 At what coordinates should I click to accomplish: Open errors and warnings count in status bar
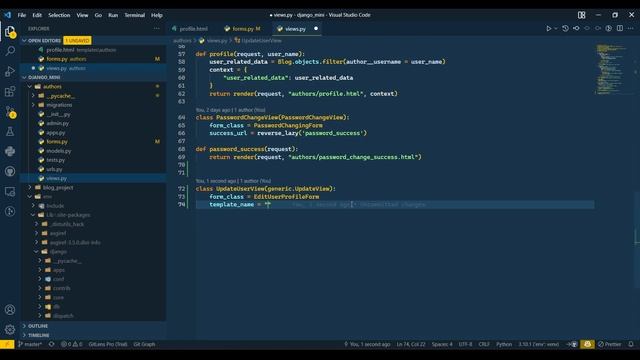pyautogui.click(x=71, y=344)
